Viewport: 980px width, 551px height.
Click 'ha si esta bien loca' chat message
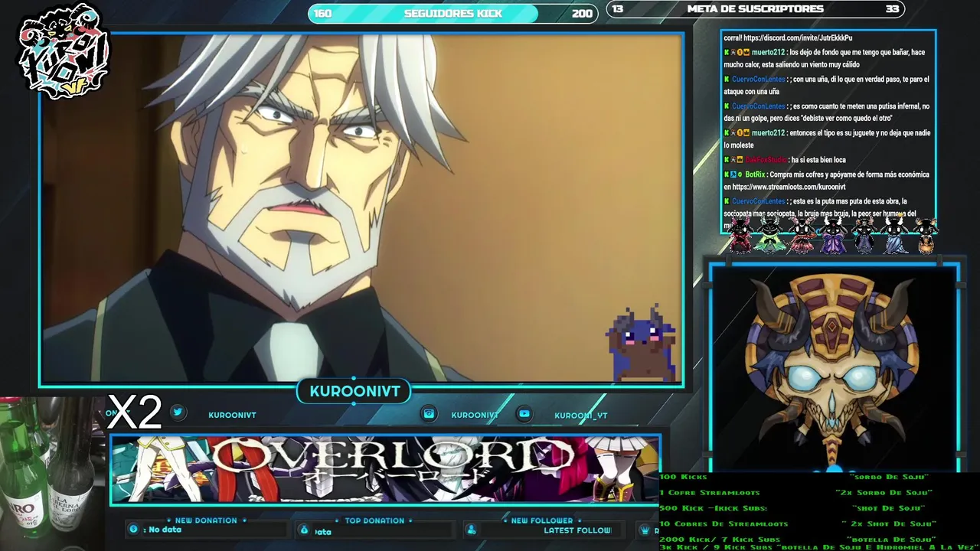coord(818,160)
